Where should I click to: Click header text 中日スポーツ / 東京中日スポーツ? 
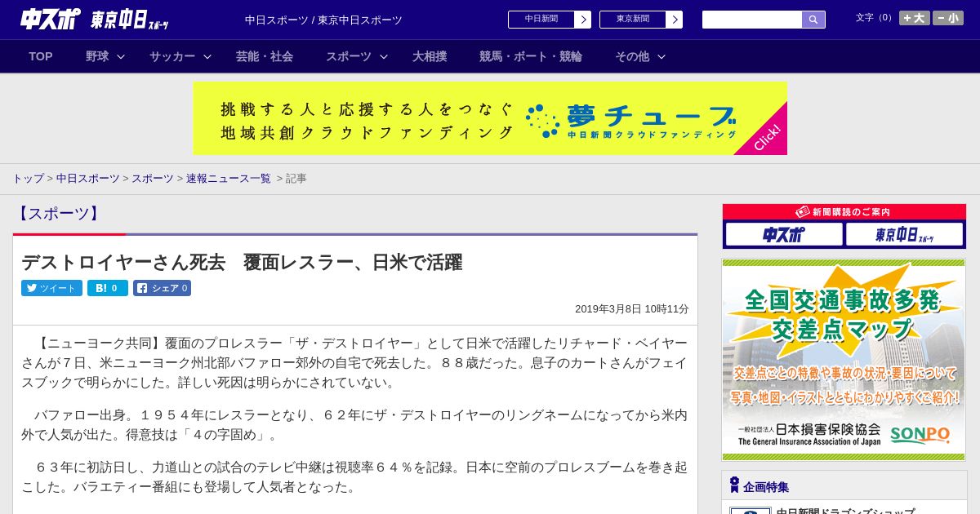(x=323, y=20)
